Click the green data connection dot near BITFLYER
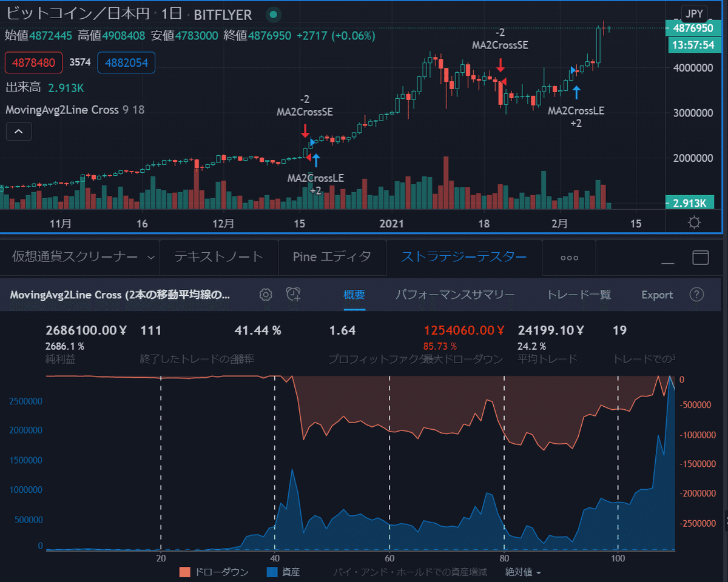Viewport: 728px width, 582px height. tap(272, 14)
